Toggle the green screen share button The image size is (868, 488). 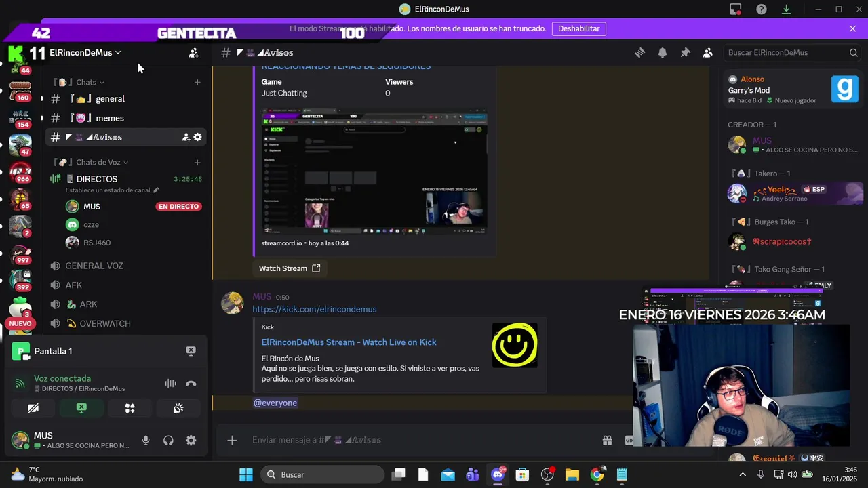[81, 408]
